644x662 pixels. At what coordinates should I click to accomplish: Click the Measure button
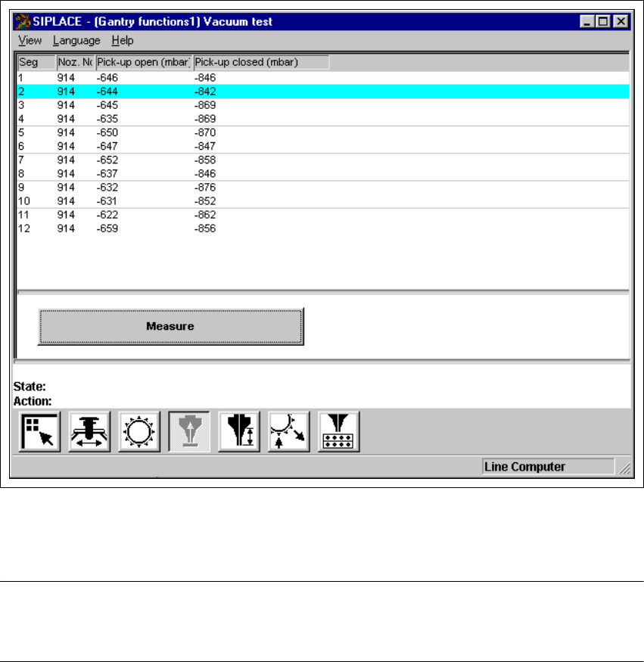[x=170, y=326]
